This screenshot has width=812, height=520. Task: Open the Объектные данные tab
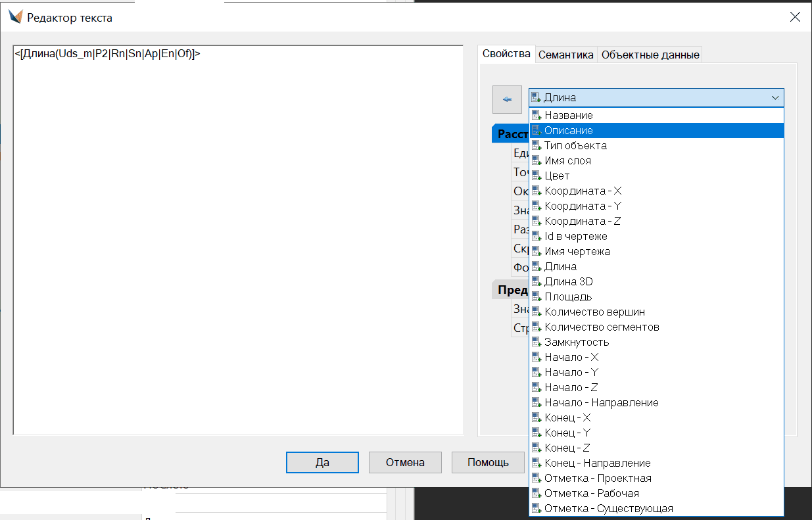[x=650, y=55]
